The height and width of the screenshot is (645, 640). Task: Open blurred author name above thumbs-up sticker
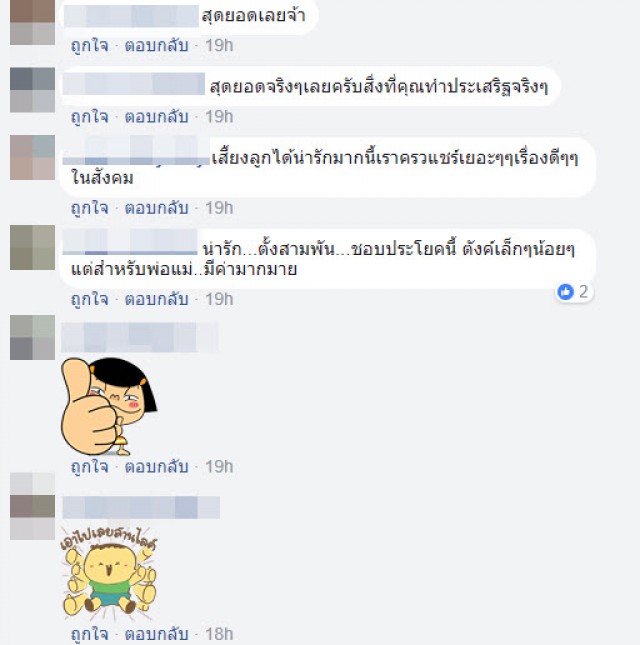pyautogui.click(x=140, y=338)
